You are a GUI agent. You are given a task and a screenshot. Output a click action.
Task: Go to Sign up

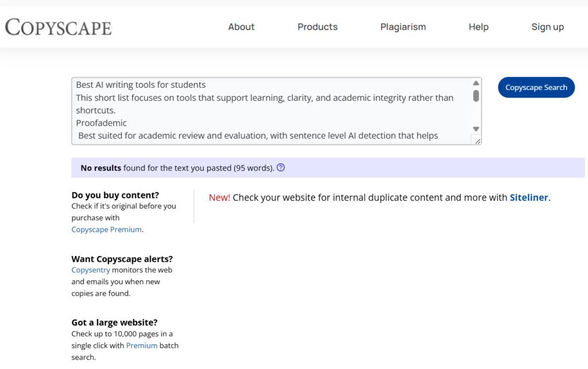pyautogui.click(x=547, y=27)
